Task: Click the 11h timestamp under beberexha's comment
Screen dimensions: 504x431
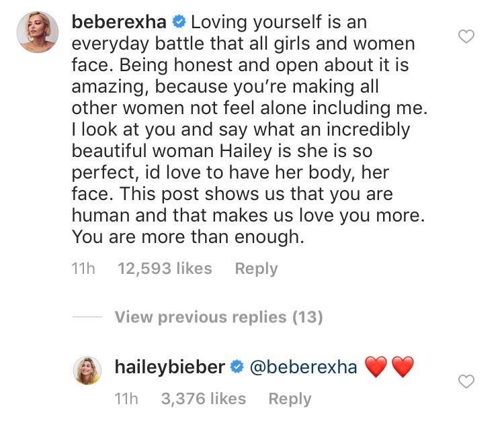Action: 83,269
